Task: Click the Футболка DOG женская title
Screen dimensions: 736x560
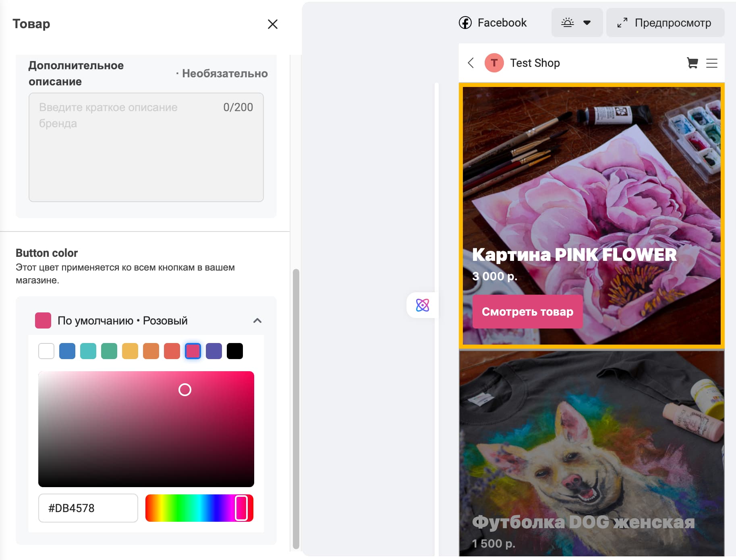Action: pyautogui.click(x=583, y=522)
